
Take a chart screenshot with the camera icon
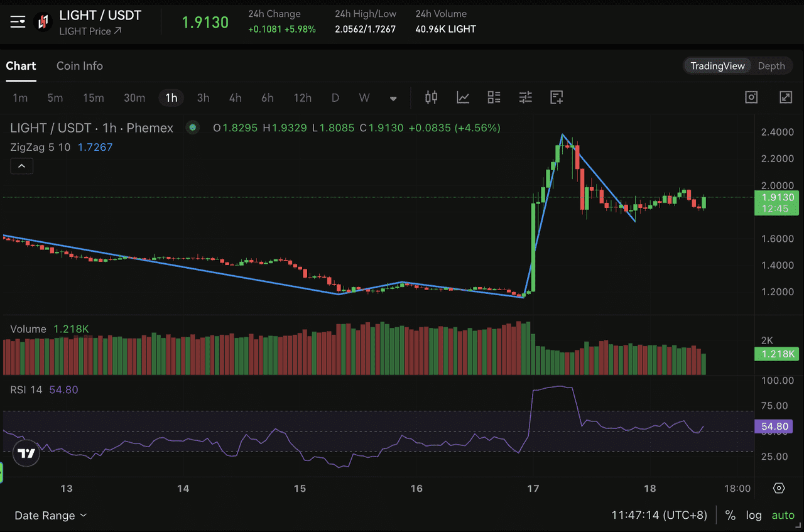click(x=751, y=97)
